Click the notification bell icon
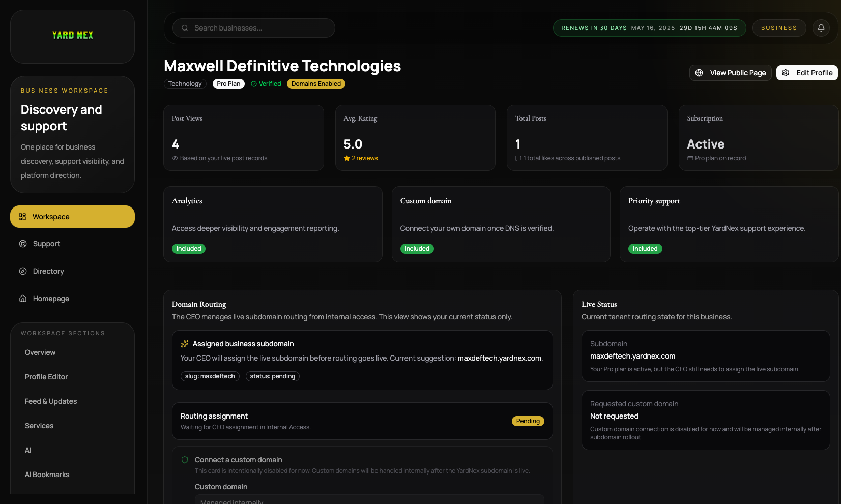Viewport: 841px width, 504px height. [821, 28]
